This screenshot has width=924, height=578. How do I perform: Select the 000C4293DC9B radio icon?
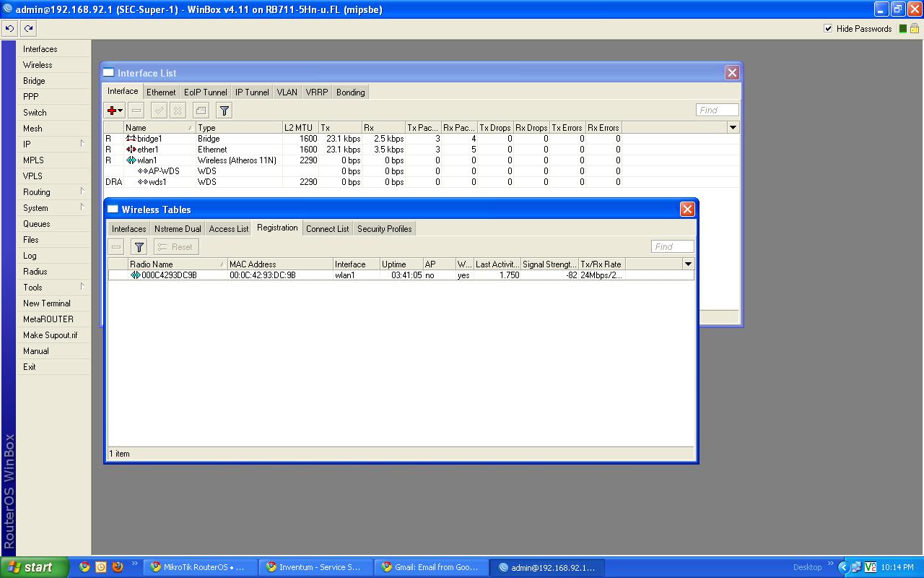click(136, 275)
